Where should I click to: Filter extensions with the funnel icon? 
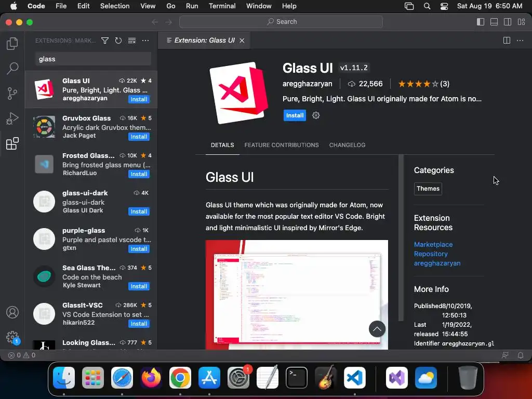pos(105,41)
